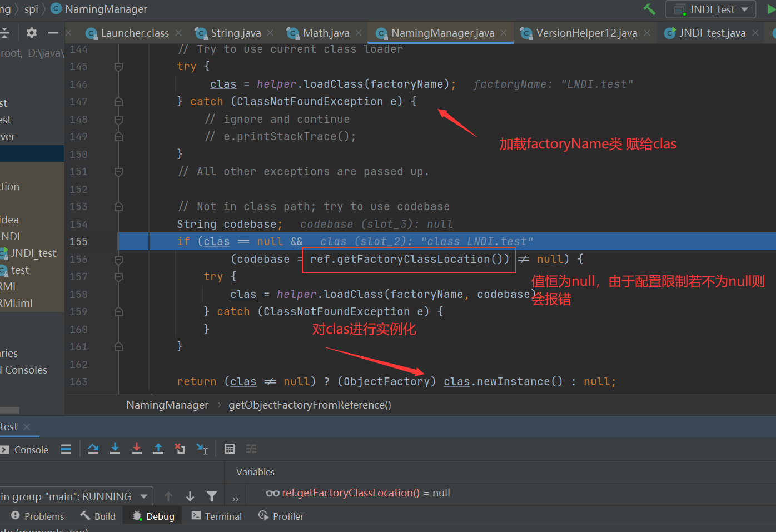Close the NamingManager.java tab

504,33
